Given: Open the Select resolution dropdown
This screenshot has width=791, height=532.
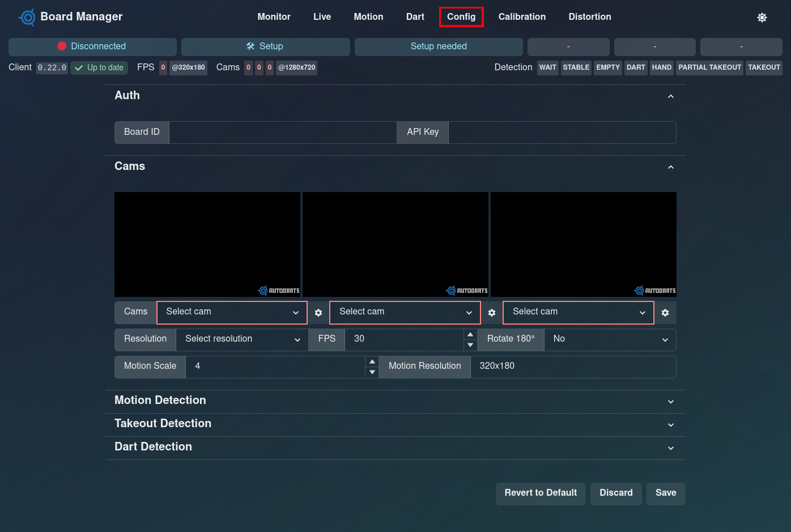Looking at the screenshot, I should click(x=242, y=339).
